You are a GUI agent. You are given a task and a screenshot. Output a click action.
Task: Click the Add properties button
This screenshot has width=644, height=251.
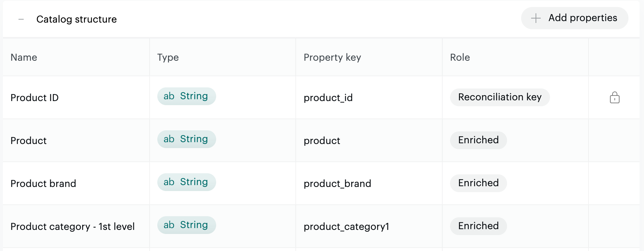574,18
